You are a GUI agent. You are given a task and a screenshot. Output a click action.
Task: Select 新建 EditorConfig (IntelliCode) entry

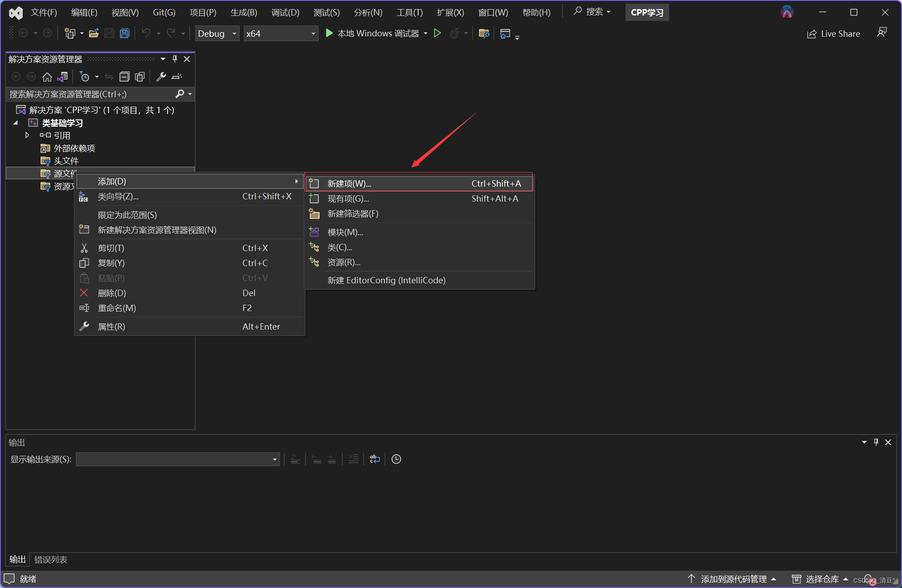419,280
